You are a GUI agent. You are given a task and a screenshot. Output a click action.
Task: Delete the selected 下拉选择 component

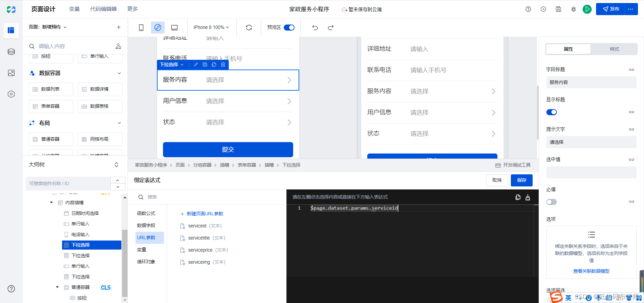[223, 64]
